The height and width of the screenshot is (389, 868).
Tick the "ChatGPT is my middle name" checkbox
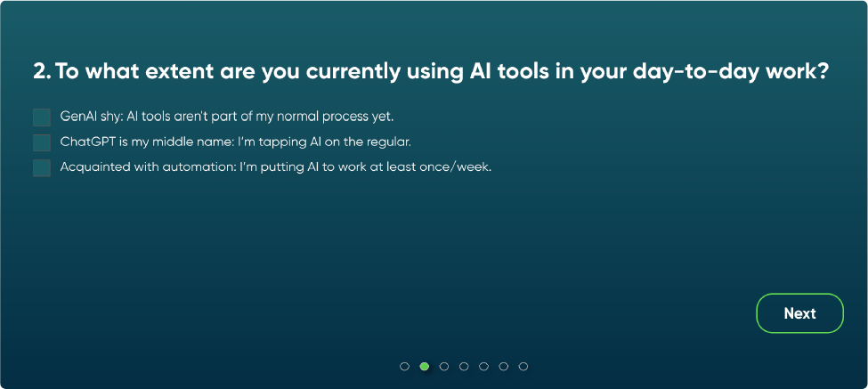pos(42,142)
